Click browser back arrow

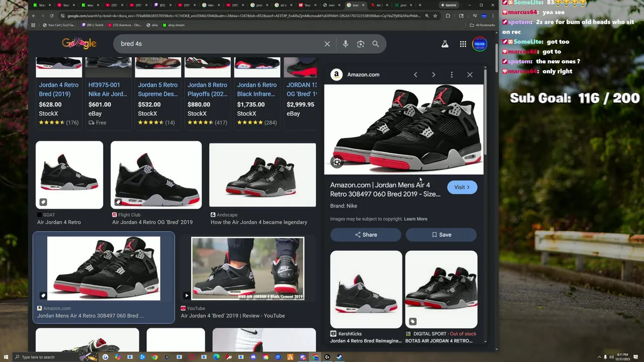pyautogui.click(x=33, y=16)
